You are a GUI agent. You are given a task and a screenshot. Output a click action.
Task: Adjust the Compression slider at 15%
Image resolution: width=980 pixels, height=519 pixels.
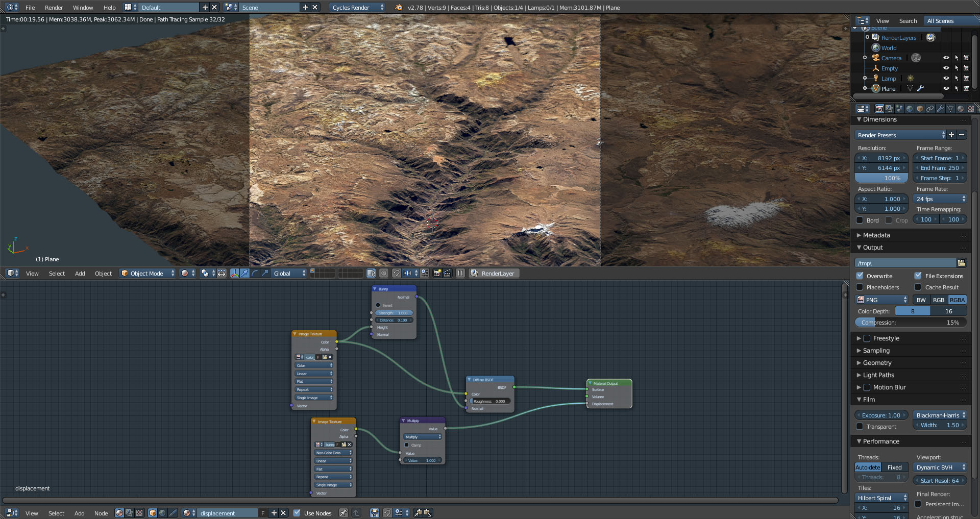(911, 322)
